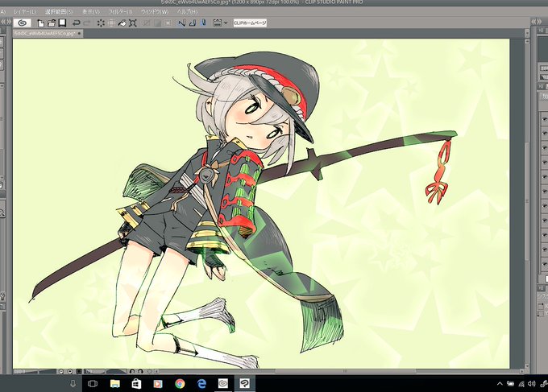Click the Clear (dotted burst) toolbar icon

pyautogui.click(x=101, y=23)
